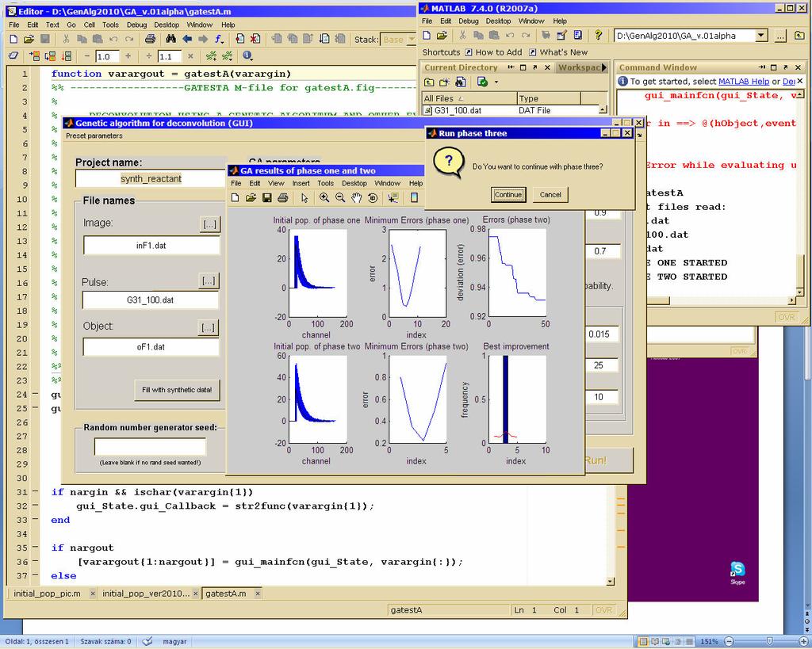This screenshot has width=812, height=649.
Task: Evaluate the current cell and advance
Action: click(x=50, y=56)
